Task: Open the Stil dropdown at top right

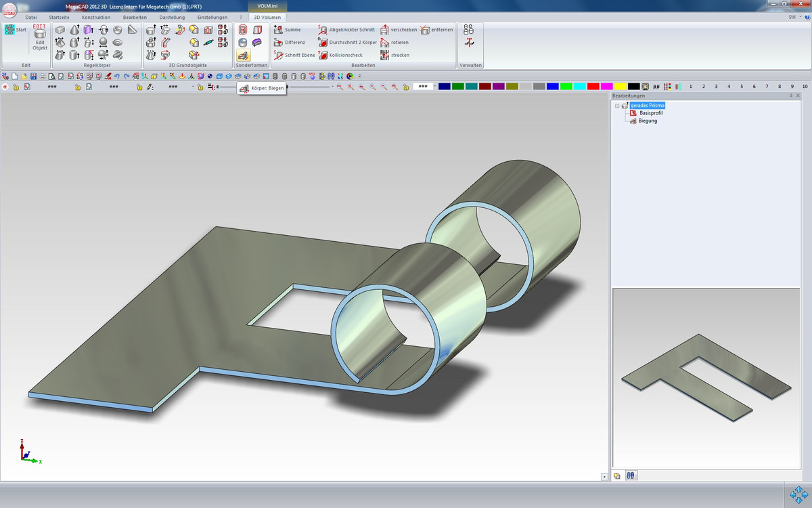Action: click(793, 16)
